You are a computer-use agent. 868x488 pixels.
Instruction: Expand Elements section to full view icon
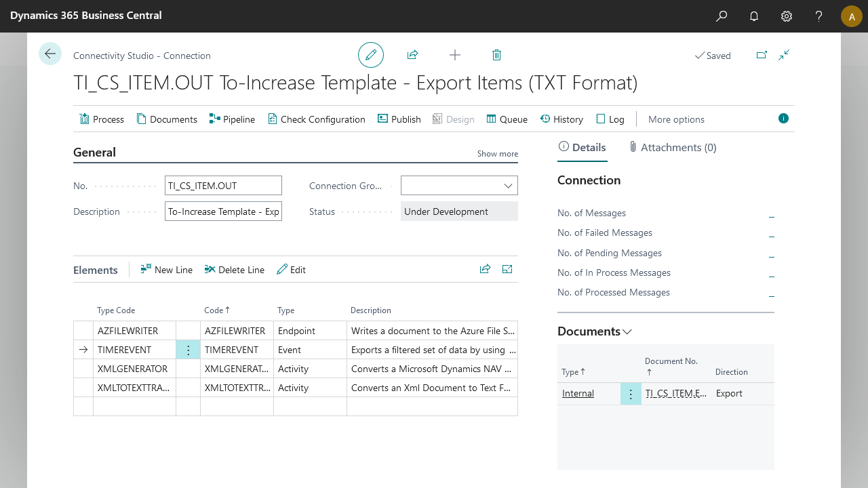click(x=507, y=269)
